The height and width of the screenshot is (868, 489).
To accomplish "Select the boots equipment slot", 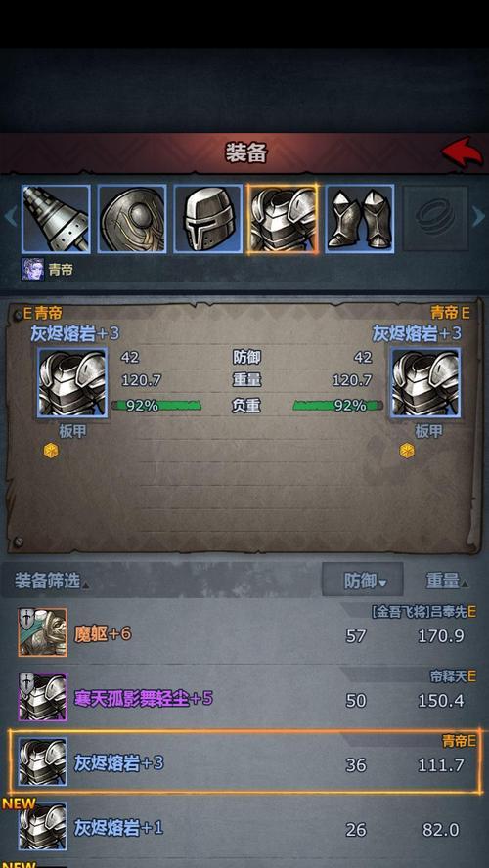I will tap(360, 219).
